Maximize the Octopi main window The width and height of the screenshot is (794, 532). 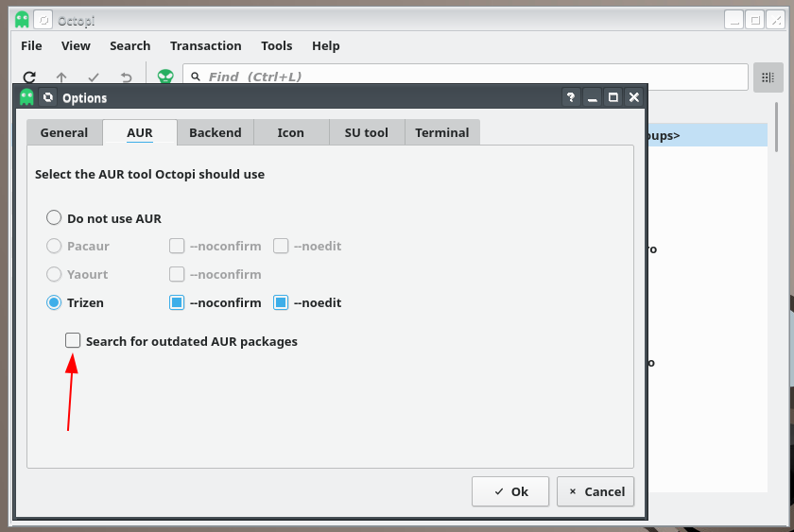tap(754, 20)
